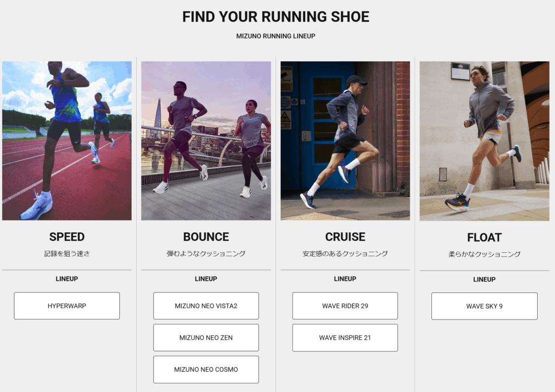
Task: Click the 柔らかなクッショニング description text
Action: (485, 254)
